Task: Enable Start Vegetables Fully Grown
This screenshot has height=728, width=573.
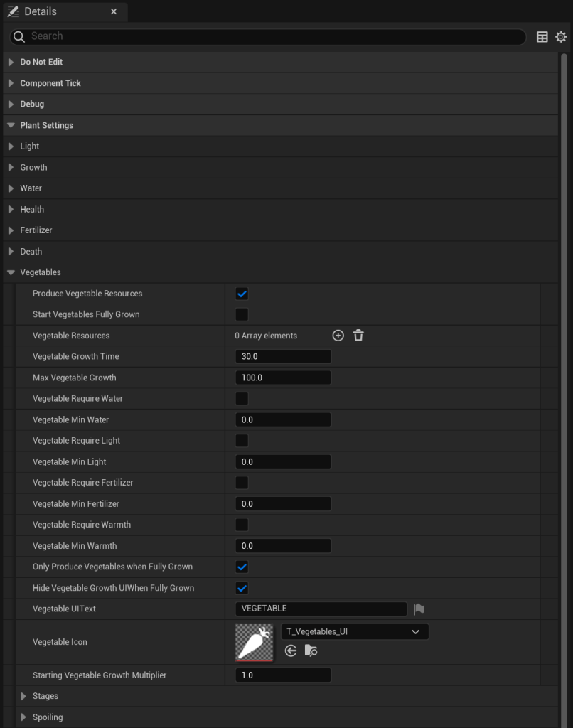Action: [242, 314]
